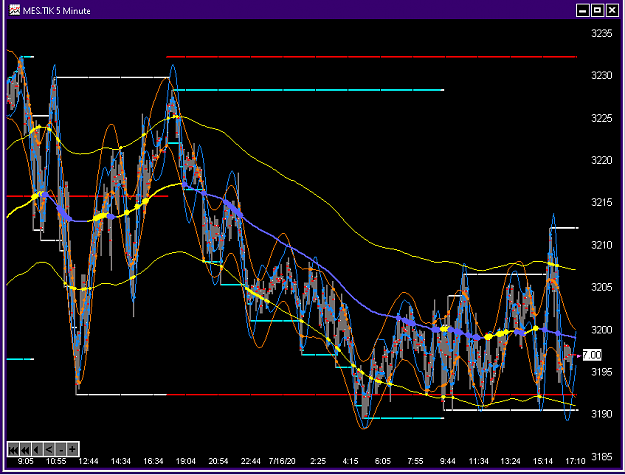Viewport: 625px width, 475px height.
Task: Minimize the MES.TIK 5 Minute window
Action: (x=583, y=10)
